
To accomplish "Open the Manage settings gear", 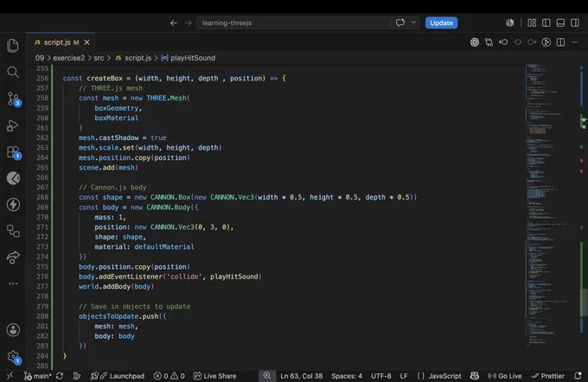I will [x=14, y=357].
